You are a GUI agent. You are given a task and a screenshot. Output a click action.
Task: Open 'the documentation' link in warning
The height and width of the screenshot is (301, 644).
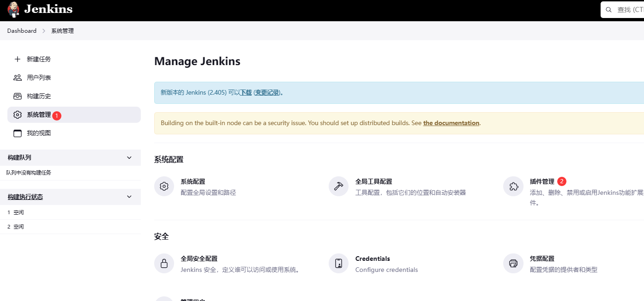tap(451, 123)
